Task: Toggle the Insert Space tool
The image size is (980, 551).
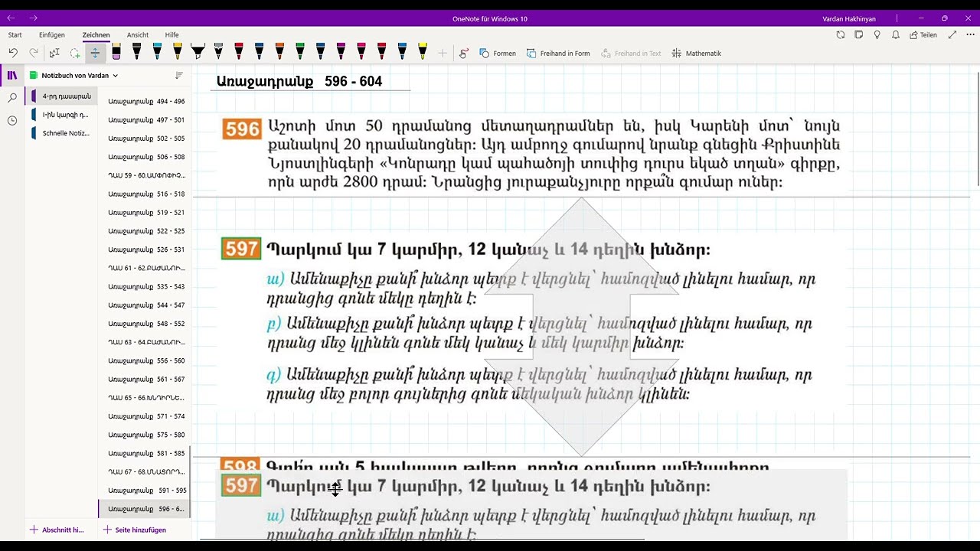Action: 95,53
